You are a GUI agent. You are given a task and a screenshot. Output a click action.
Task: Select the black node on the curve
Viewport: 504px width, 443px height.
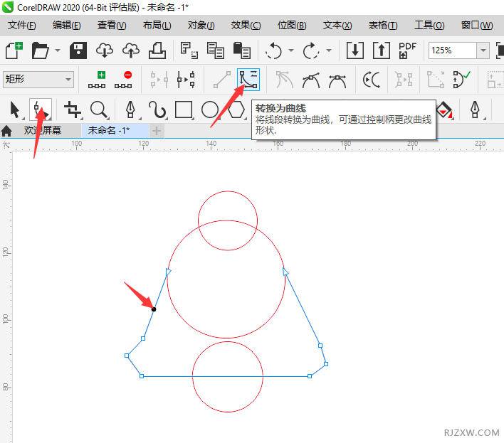[x=154, y=309]
